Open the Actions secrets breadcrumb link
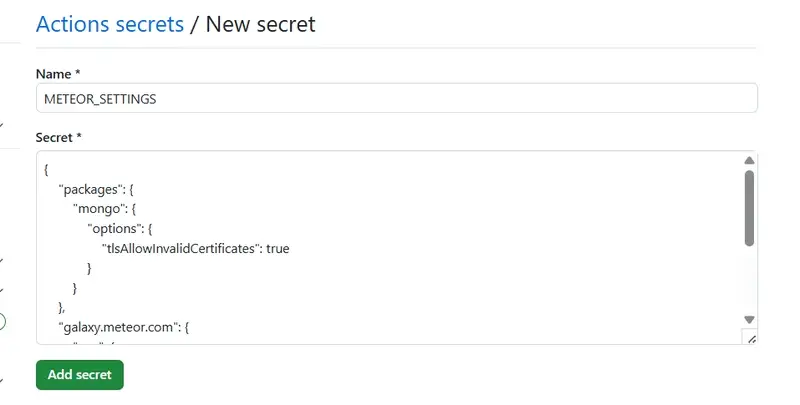The height and width of the screenshot is (405, 800). point(110,24)
